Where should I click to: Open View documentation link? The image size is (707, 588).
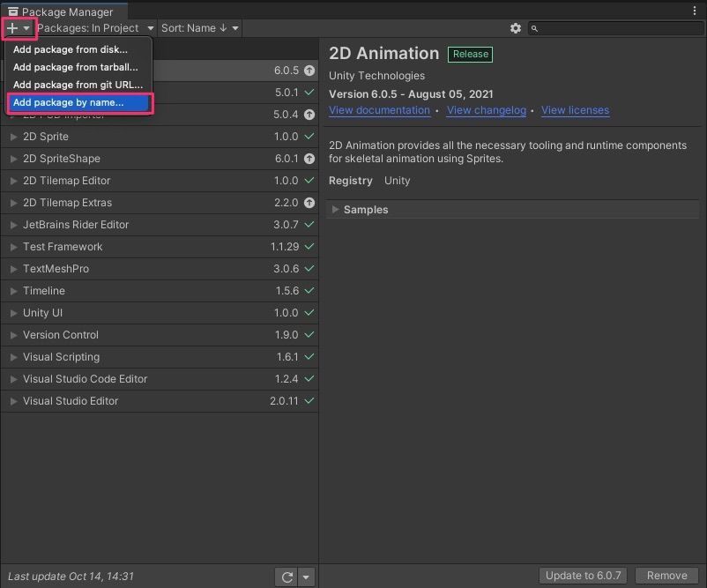(379, 110)
